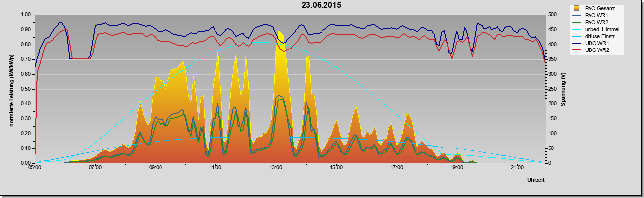Click the 21:00 time axis label
The image size is (644, 198).
(x=517, y=167)
